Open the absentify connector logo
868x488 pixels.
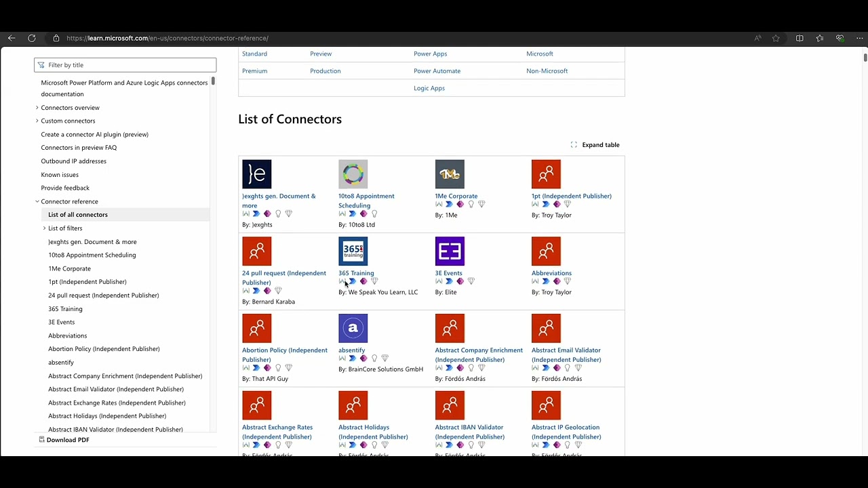tap(353, 329)
